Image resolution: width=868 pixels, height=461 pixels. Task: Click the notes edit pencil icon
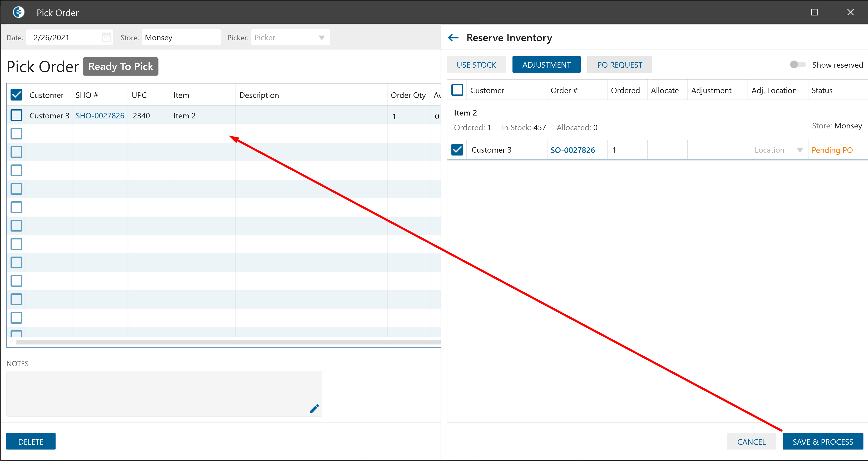[x=314, y=408]
